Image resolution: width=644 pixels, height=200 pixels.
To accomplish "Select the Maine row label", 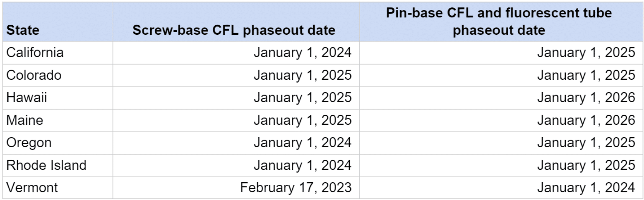I will [25, 120].
